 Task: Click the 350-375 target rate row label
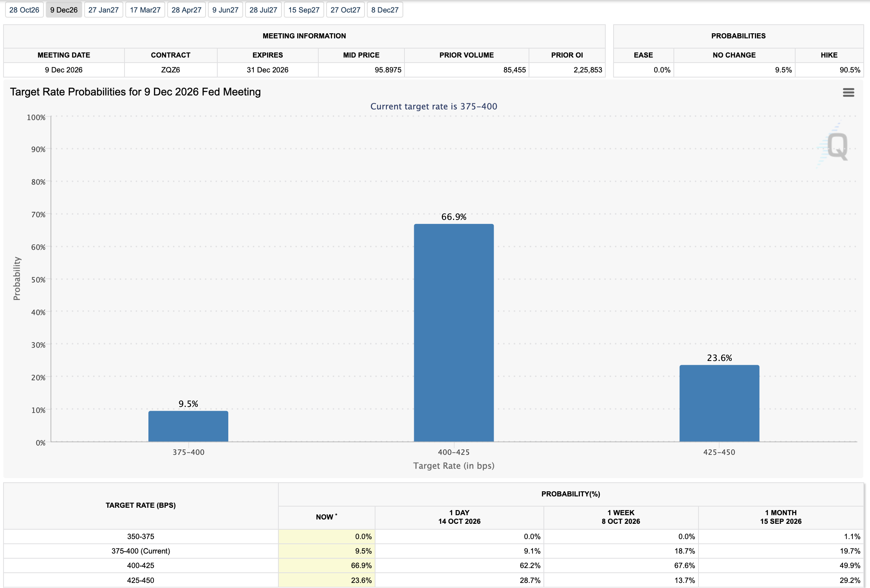[141, 536]
